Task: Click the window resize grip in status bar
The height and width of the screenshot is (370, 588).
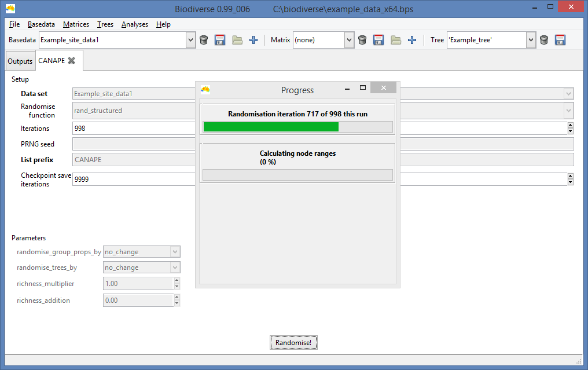Action: [x=578, y=361]
